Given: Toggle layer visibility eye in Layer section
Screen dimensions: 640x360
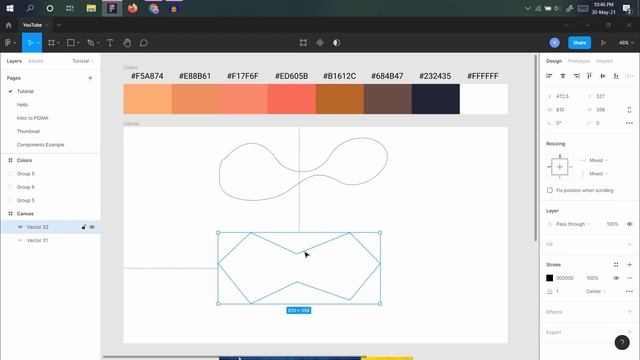Looking at the screenshot, I should 629,224.
